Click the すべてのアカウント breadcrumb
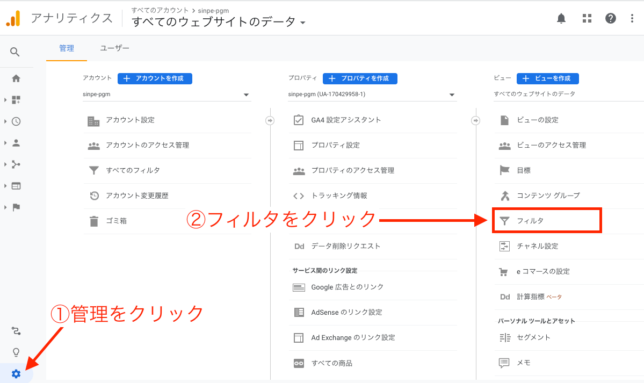This screenshot has width=644, height=383. (160, 10)
